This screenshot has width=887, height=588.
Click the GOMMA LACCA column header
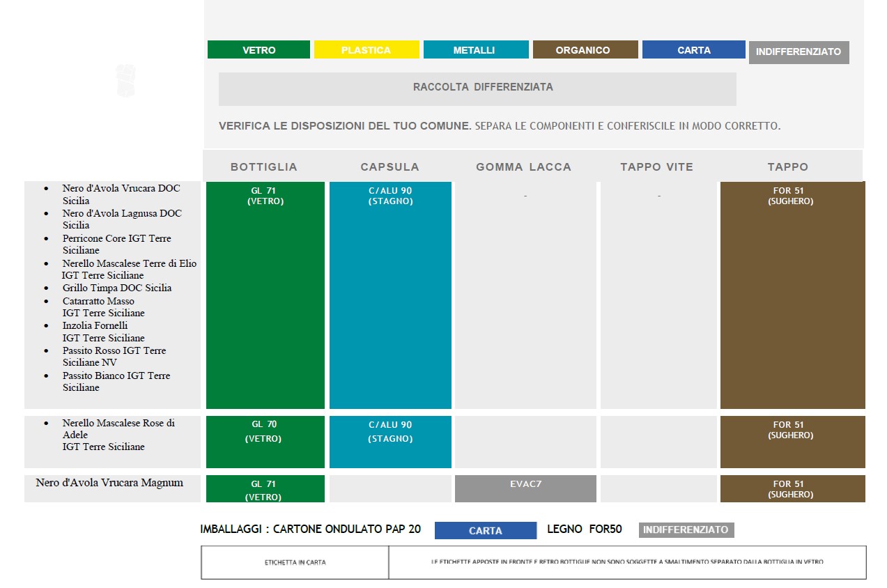point(524,167)
